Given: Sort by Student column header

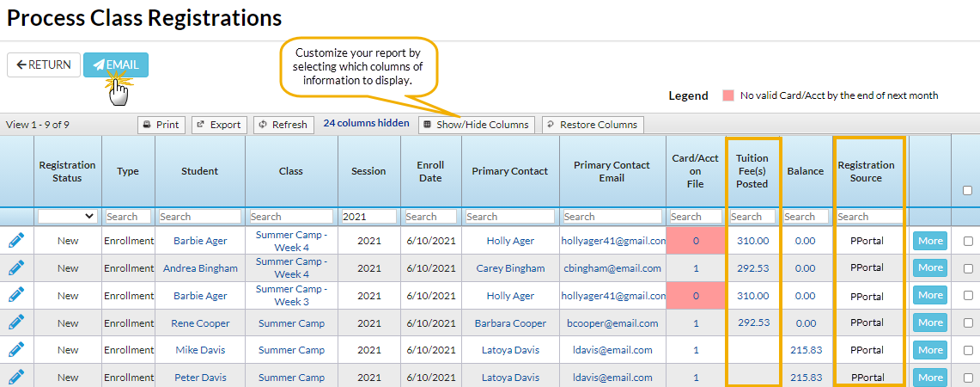Looking at the screenshot, I should point(200,171).
